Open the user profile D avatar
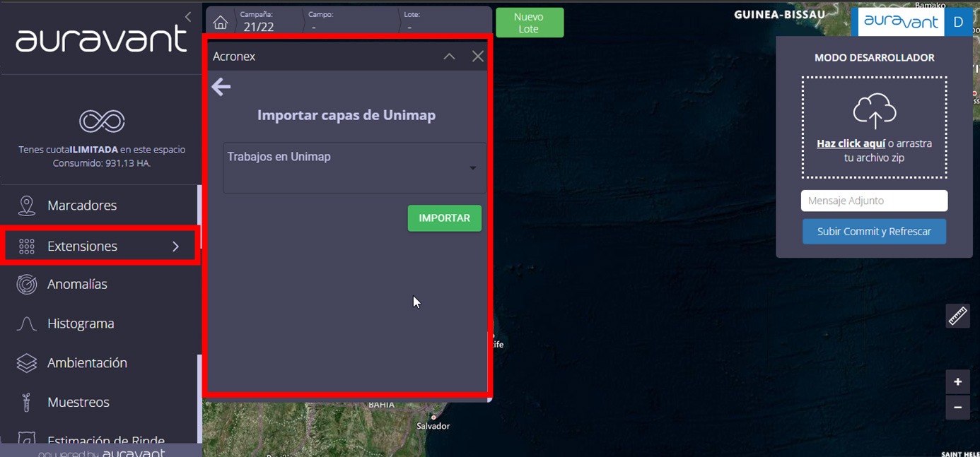This screenshot has height=457, width=980. tap(959, 22)
